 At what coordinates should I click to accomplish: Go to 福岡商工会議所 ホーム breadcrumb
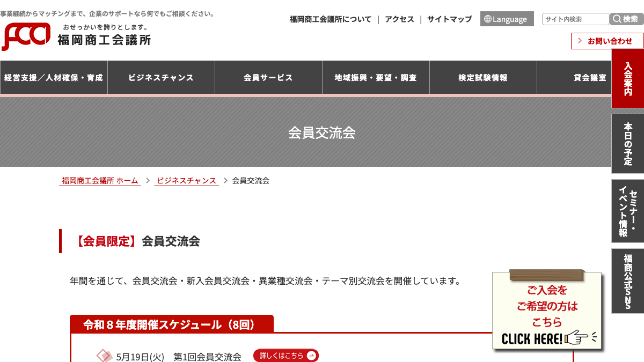coord(100,181)
